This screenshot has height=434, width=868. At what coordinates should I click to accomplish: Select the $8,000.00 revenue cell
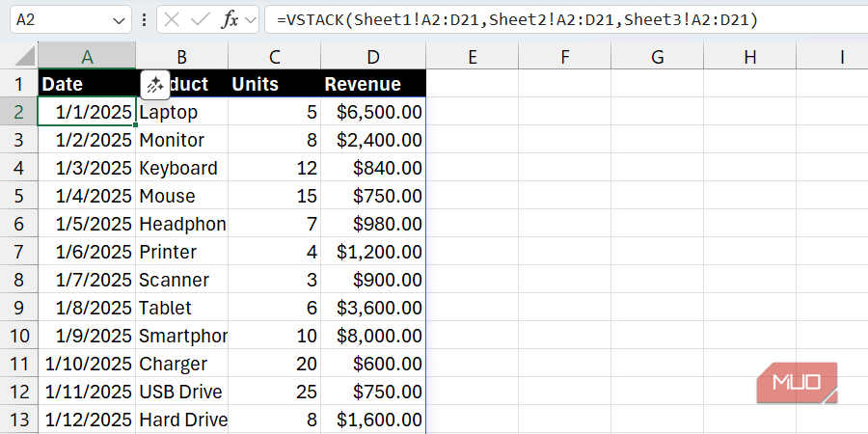pyautogui.click(x=373, y=336)
